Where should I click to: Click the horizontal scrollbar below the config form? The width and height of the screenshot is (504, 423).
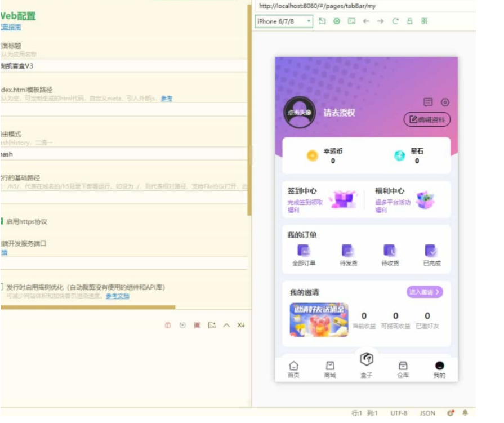[x=88, y=308]
